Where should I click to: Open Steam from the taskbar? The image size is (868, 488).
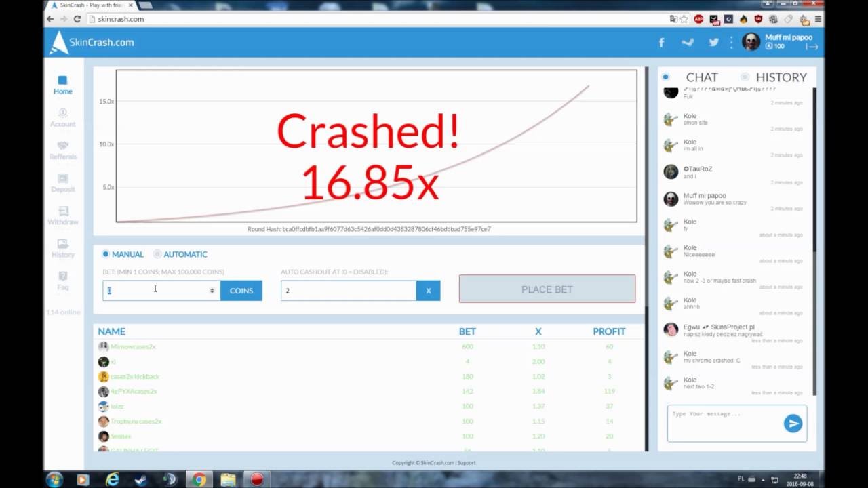142,479
